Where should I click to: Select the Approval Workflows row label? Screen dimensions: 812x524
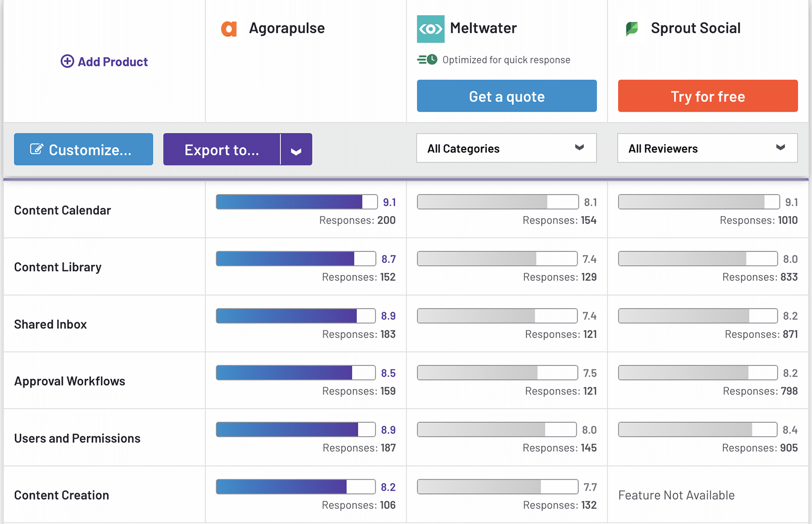(70, 381)
